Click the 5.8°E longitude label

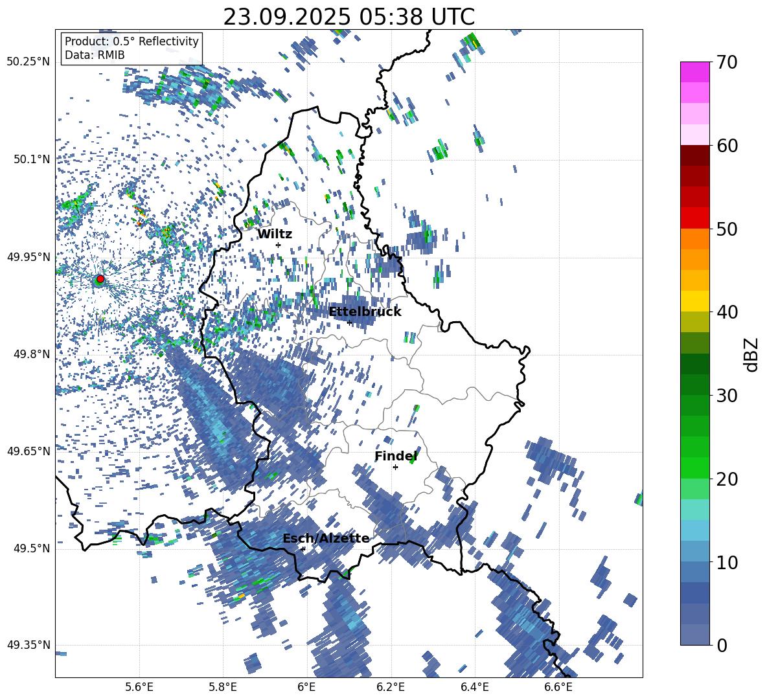[x=223, y=687]
